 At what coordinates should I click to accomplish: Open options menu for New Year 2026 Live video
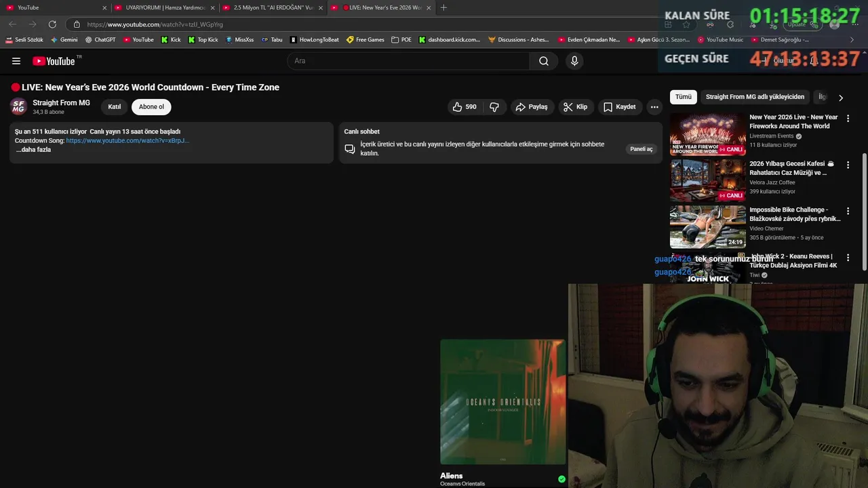(848, 119)
